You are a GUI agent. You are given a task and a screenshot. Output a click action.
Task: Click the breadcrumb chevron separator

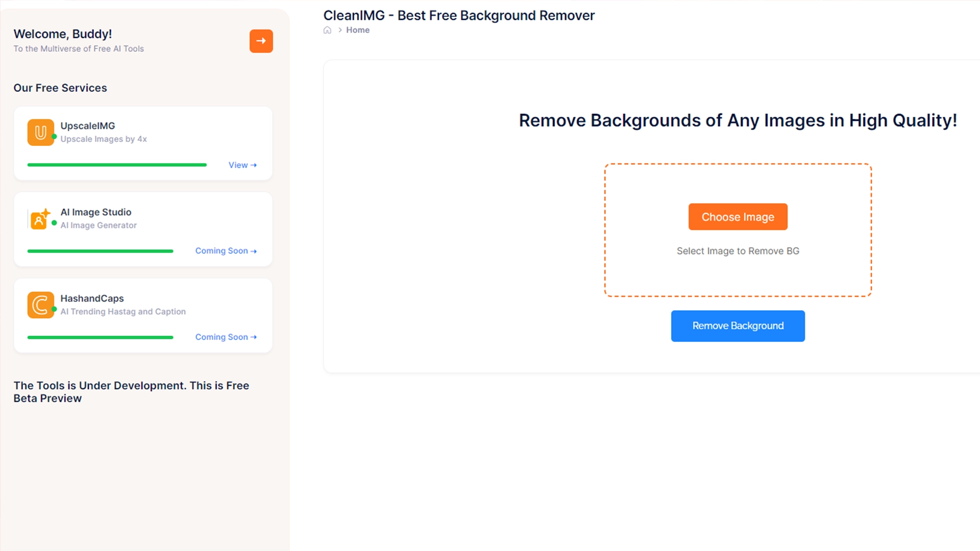coord(340,30)
